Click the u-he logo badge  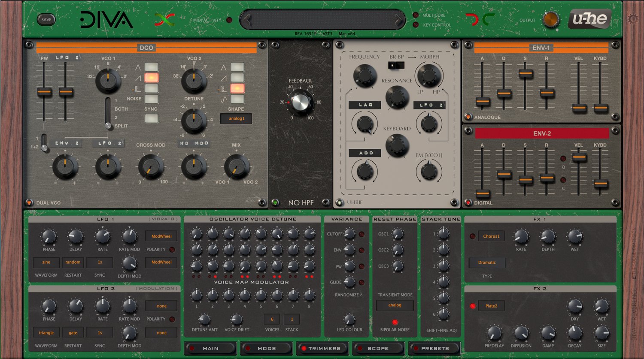click(x=590, y=19)
